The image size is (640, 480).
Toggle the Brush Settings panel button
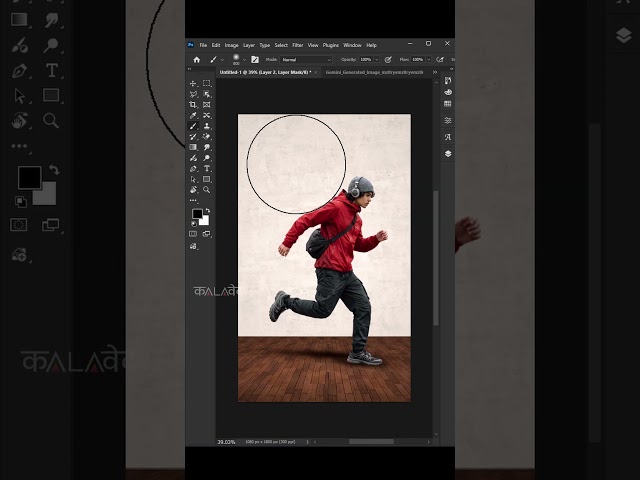255,60
